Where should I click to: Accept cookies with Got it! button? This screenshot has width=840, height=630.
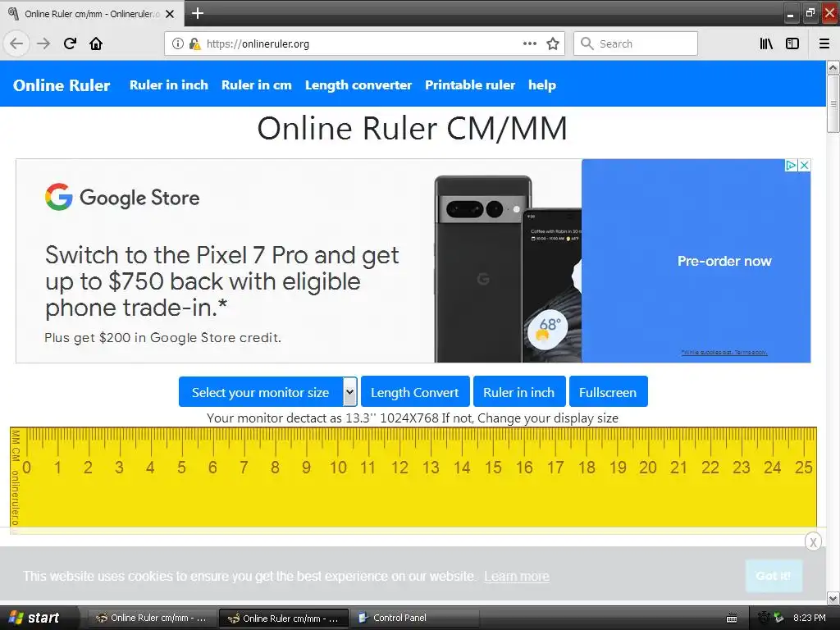pos(774,575)
